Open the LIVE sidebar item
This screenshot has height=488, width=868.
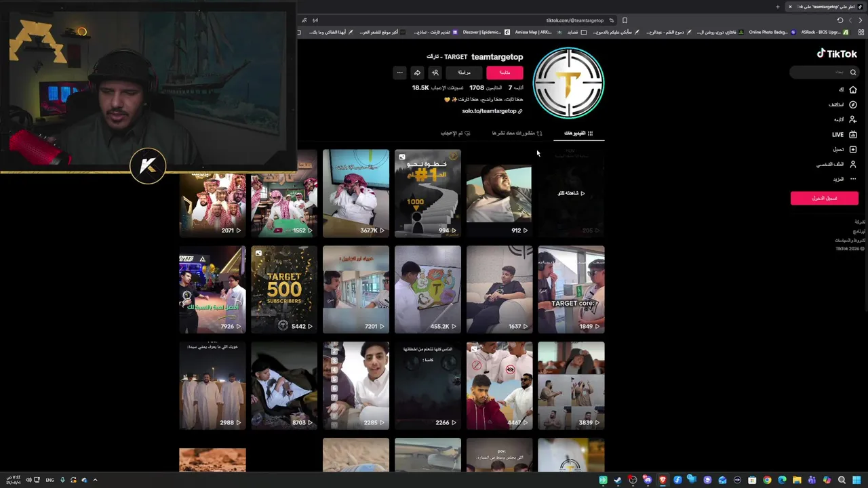[845, 134]
